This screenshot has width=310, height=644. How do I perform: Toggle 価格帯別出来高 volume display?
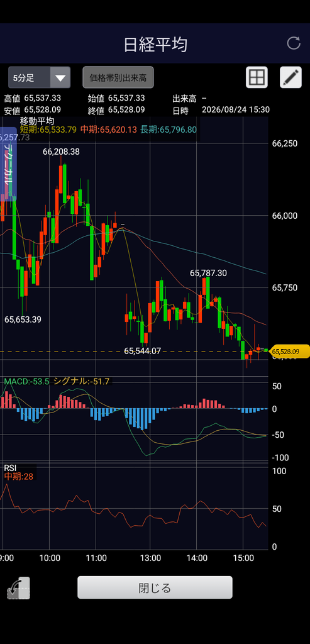click(118, 77)
